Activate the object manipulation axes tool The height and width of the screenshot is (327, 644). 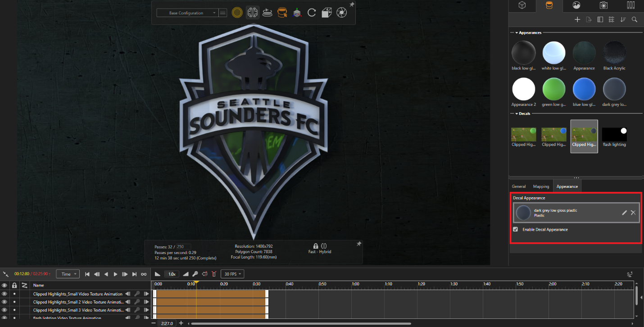pos(297,13)
